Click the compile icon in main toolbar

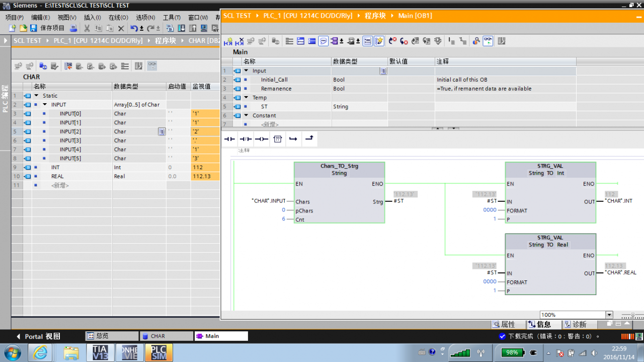click(x=170, y=28)
